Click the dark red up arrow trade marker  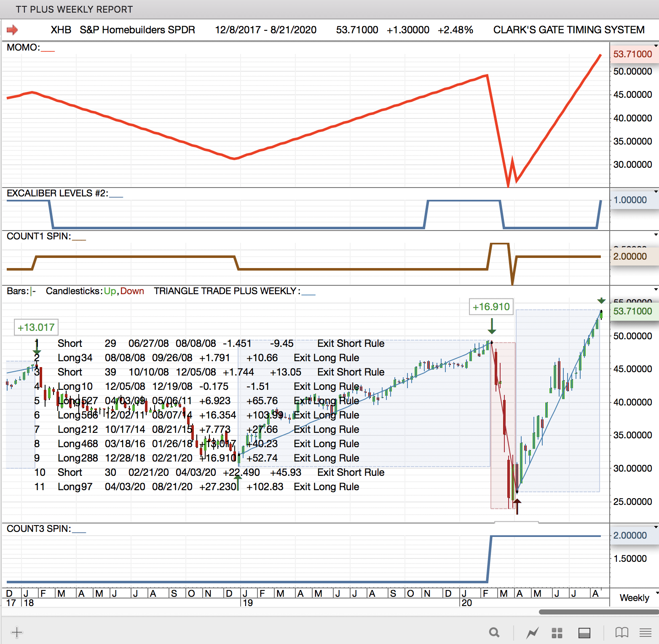coord(517,506)
